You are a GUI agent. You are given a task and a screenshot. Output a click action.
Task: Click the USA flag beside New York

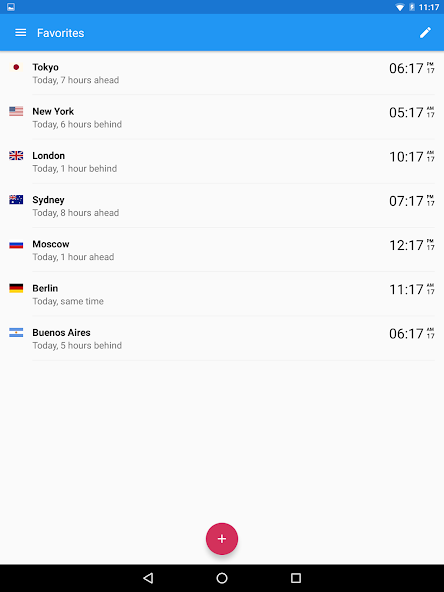coord(16,111)
